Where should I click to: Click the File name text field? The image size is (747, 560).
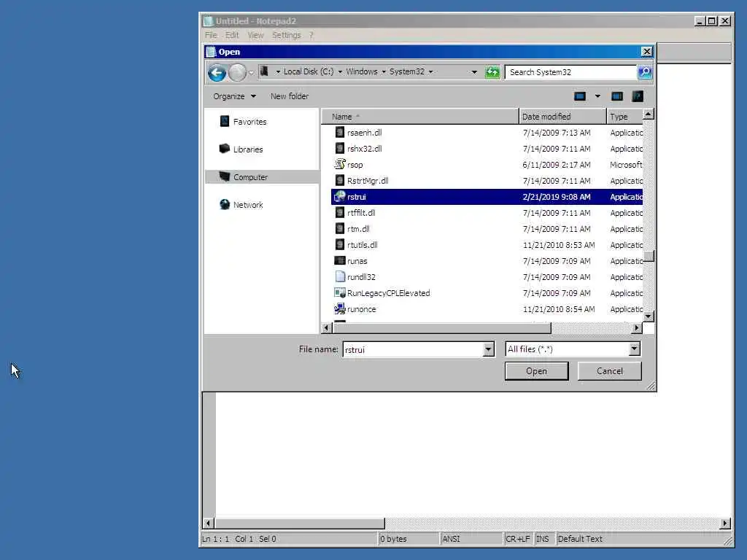tap(413, 349)
